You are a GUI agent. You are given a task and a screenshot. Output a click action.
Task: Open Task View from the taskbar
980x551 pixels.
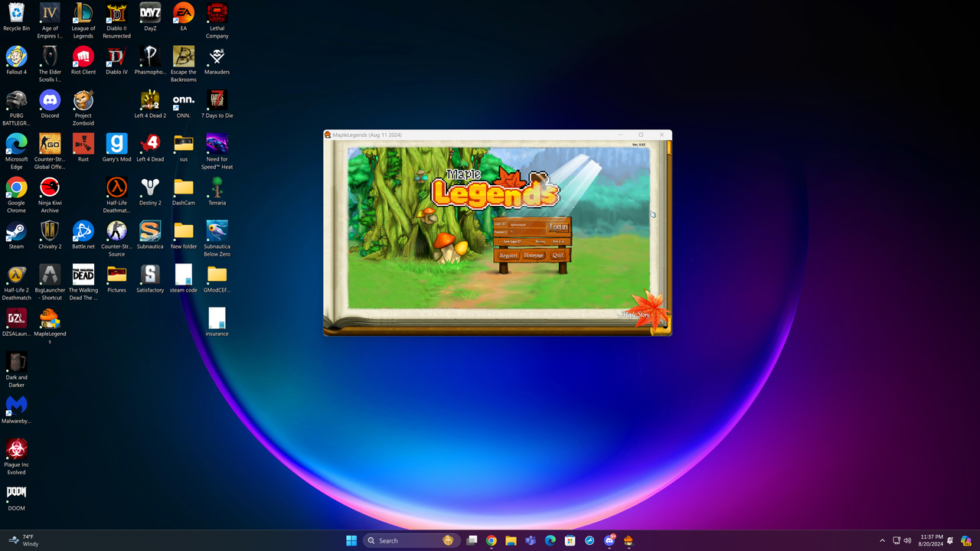point(472,540)
